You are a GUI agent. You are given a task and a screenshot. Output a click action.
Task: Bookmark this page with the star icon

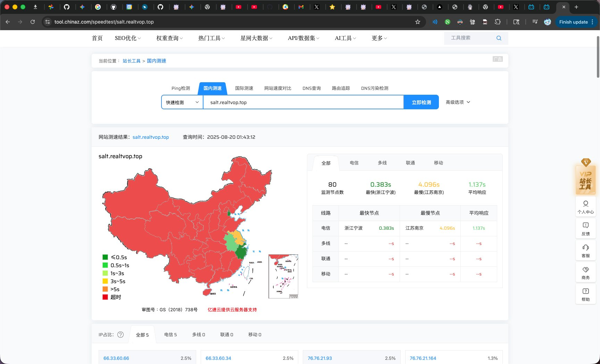click(x=418, y=22)
